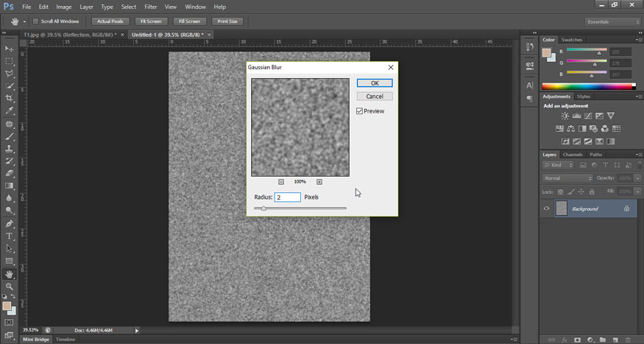Select the Lasso tool

10,73
